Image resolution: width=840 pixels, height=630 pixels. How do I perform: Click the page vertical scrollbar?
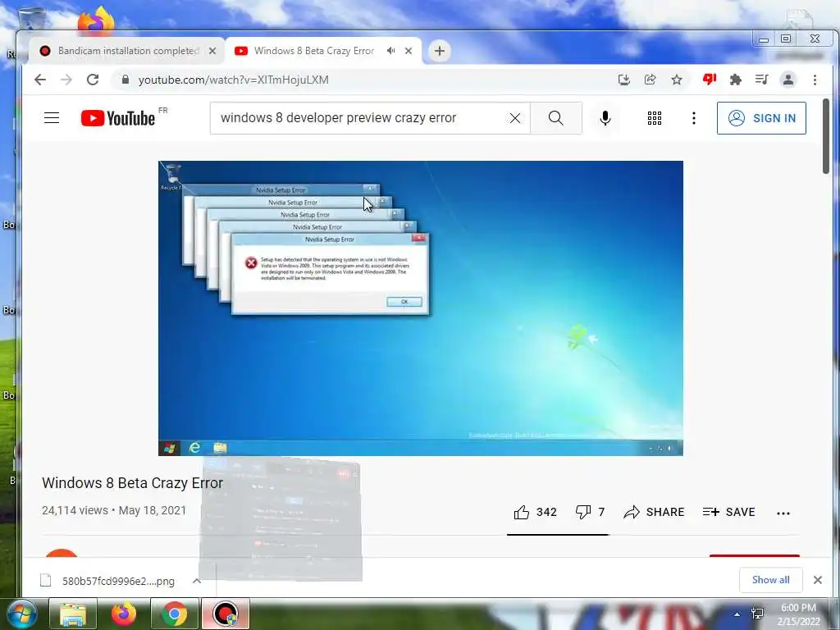pyautogui.click(x=825, y=136)
